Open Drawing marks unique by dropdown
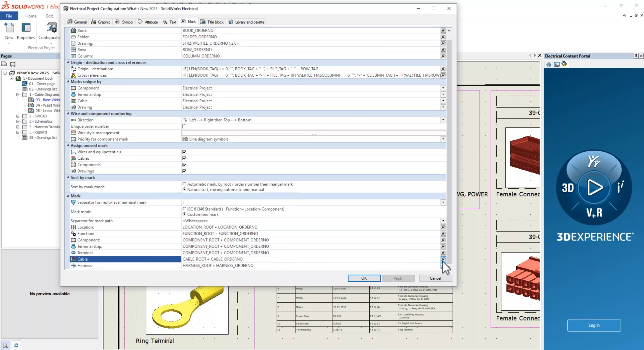 (x=443, y=107)
